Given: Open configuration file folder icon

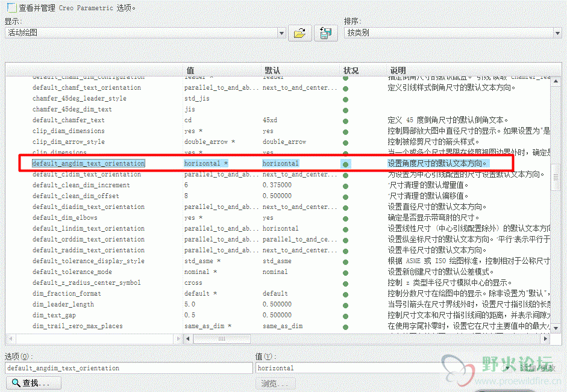Looking at the screenshot, I should tap(300, 33).
